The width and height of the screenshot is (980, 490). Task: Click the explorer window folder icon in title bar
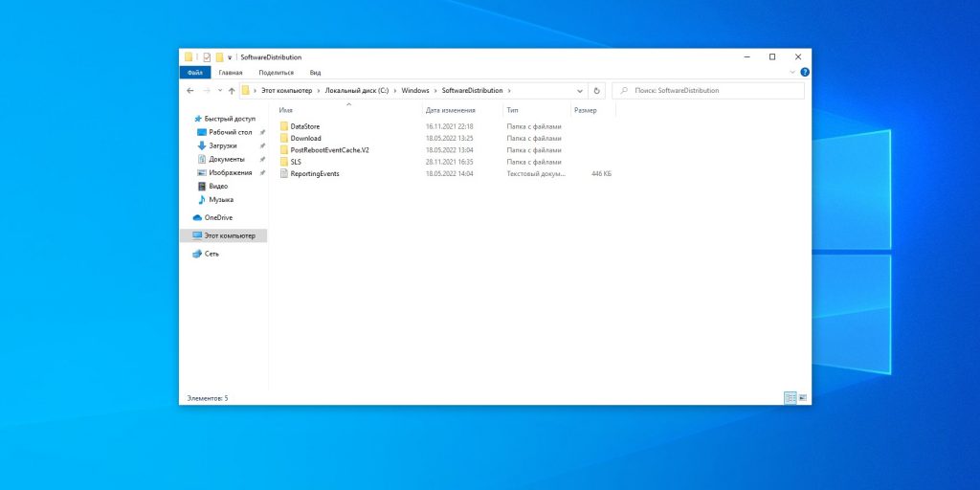189,56
